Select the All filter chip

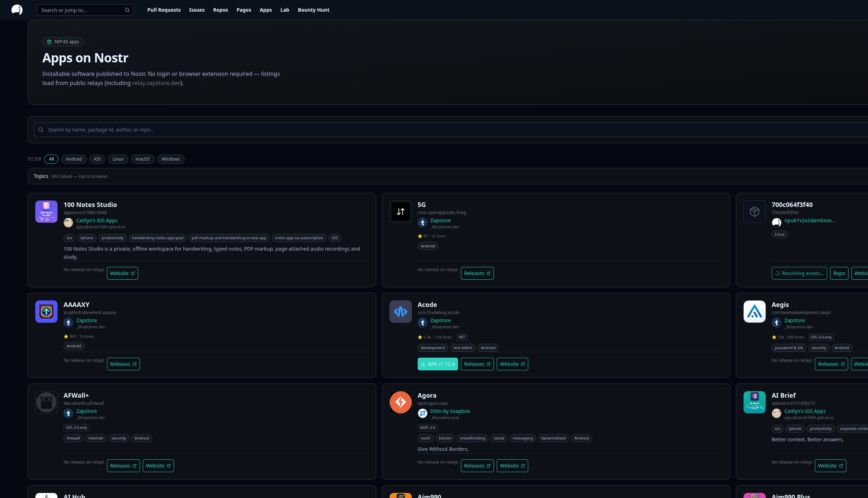pyautogui.click(x=51, y=159)
